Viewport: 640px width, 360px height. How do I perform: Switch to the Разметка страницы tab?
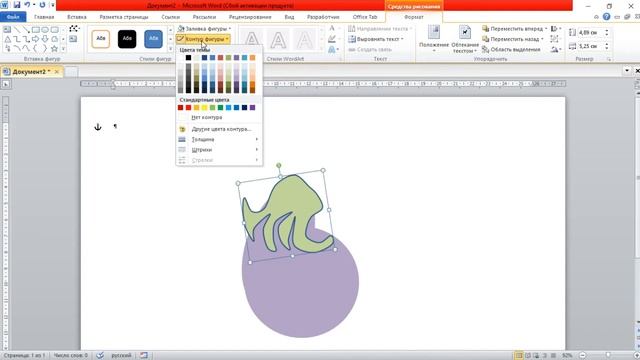124,17
